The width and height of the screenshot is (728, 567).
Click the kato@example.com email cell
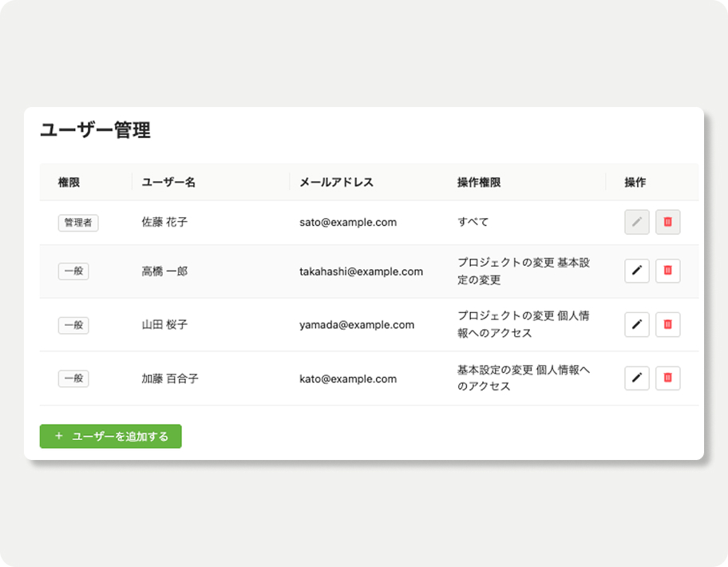point(348,379)
